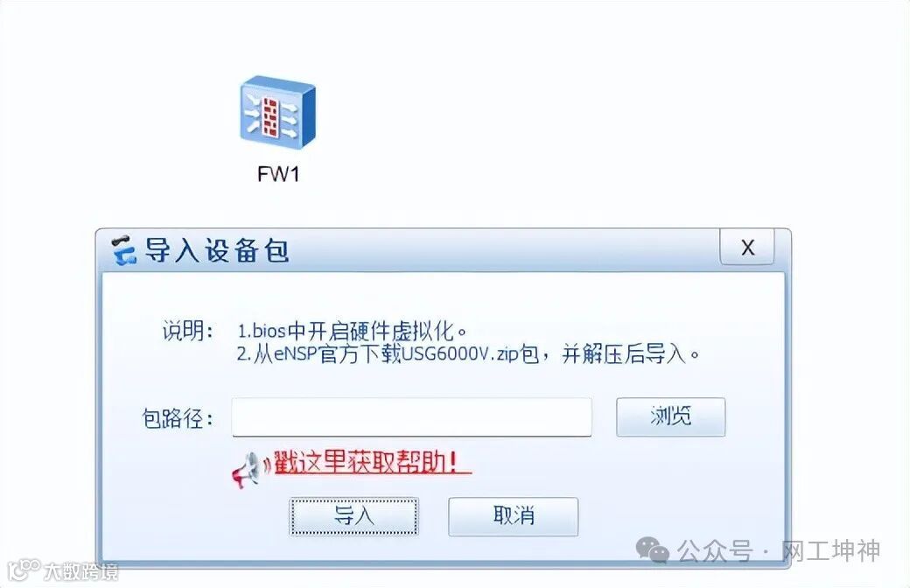The width and height of the screenshot is (910, 588).
Task: Click the red brick wall on firewall icon
Action: (x=269, y=116)
